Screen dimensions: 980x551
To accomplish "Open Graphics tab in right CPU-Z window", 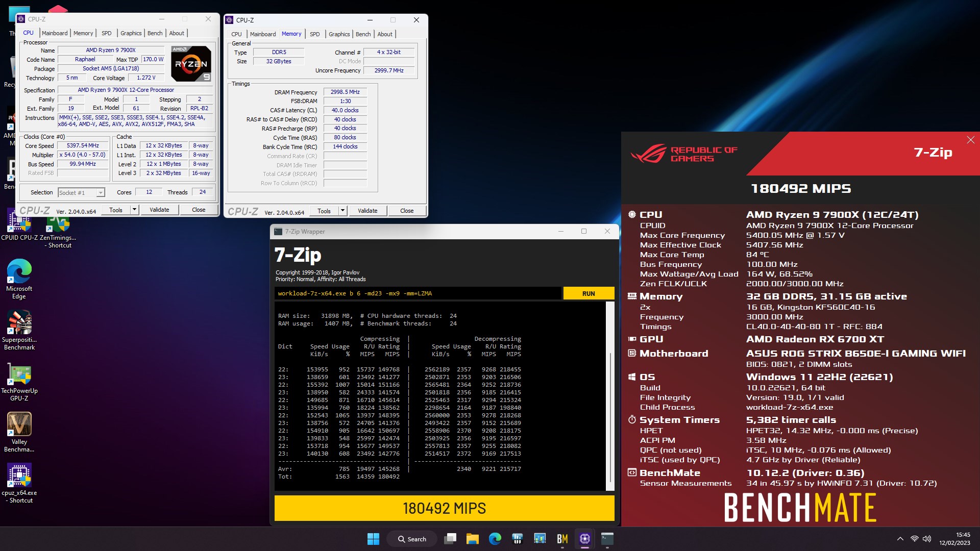I will (339, 34).
